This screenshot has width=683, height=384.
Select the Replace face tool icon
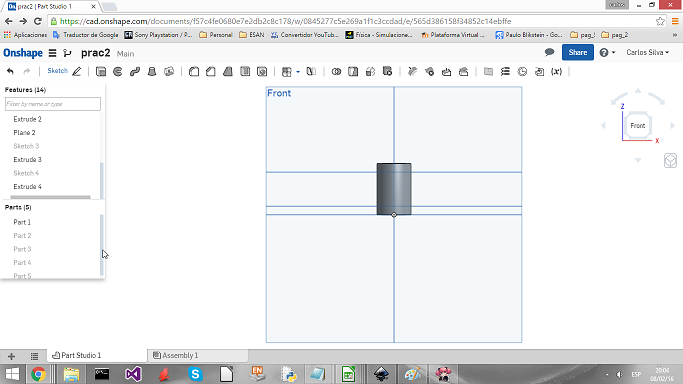(463, 71)
